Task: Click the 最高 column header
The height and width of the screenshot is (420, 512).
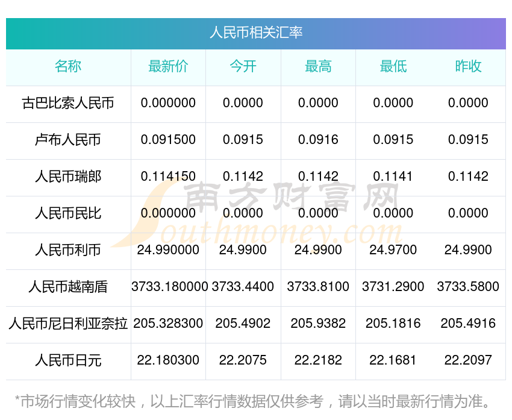Action: point(318,66)
